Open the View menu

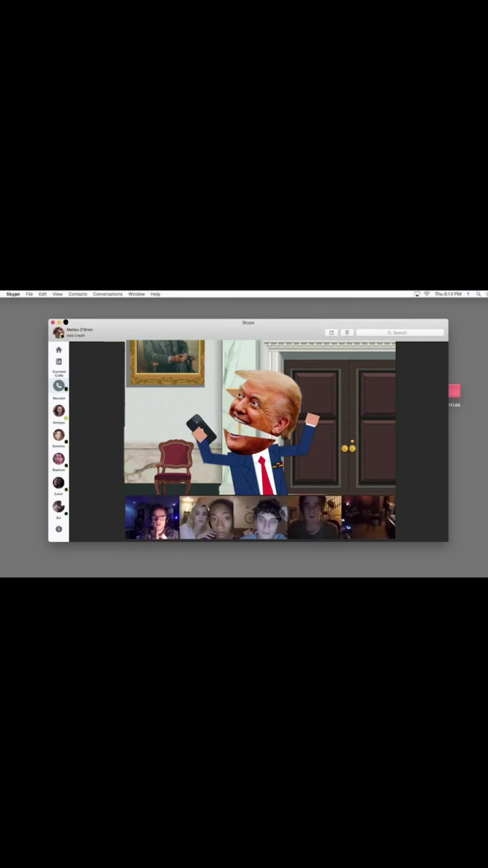(57, 294)
